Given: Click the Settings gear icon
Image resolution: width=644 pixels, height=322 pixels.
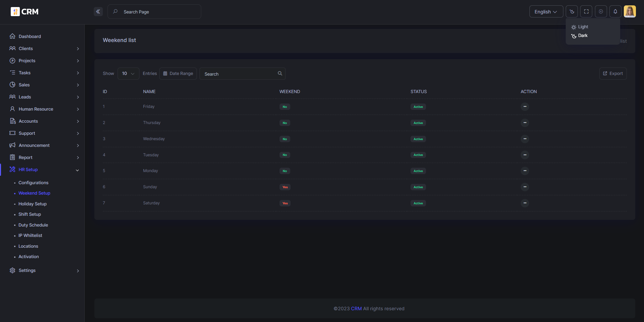Looking at the screenshot, I should pos(12,270).
